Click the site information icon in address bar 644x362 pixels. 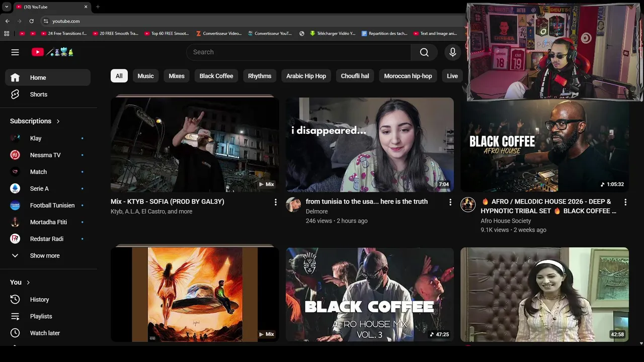click(45, 21)
